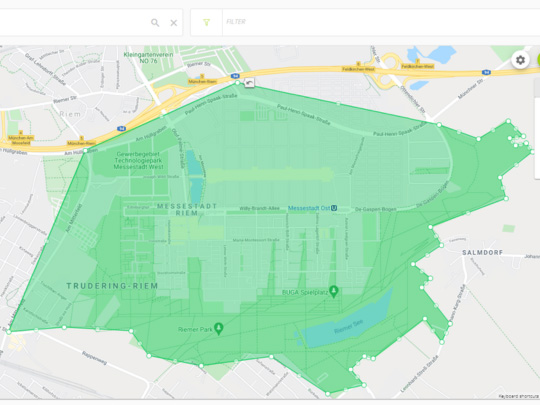Open Keyboard shortcuts link
540x405 pixels.
coord(519,396)
